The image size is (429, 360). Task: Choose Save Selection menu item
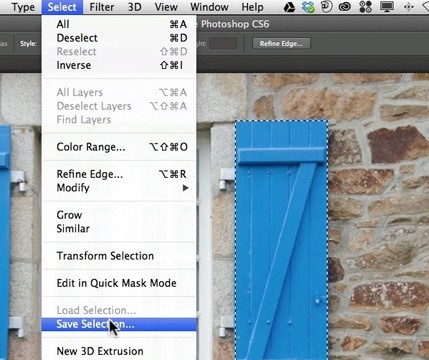(119, 324)
